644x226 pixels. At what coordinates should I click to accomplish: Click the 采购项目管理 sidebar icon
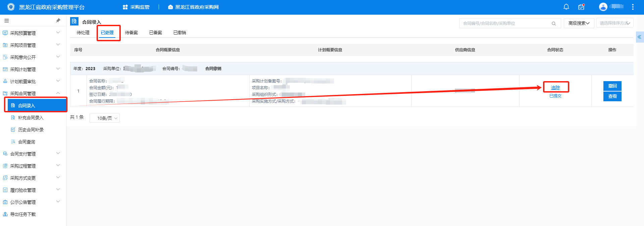[x=5, y=45]
